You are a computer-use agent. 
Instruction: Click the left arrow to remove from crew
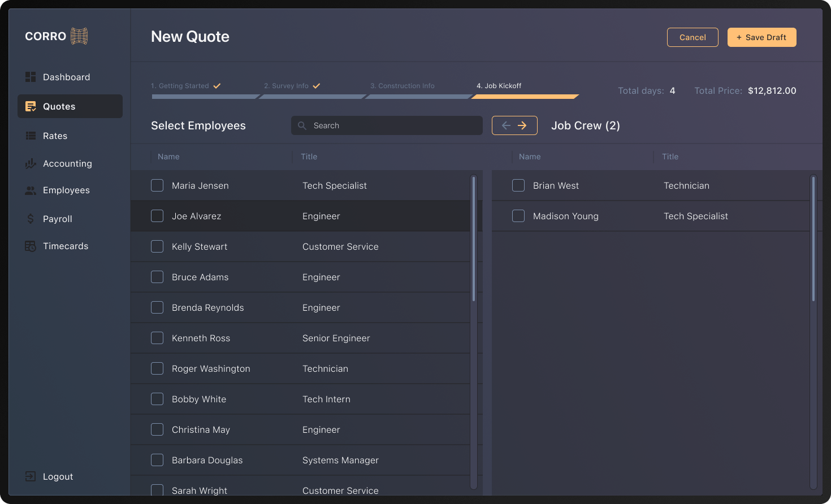click(x=506, y=125)
